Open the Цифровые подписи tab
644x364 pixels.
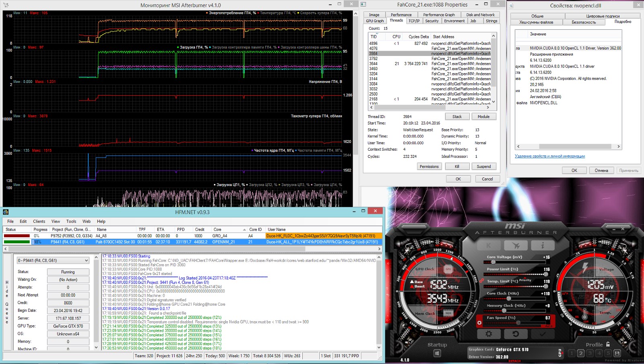coord(603,16)
